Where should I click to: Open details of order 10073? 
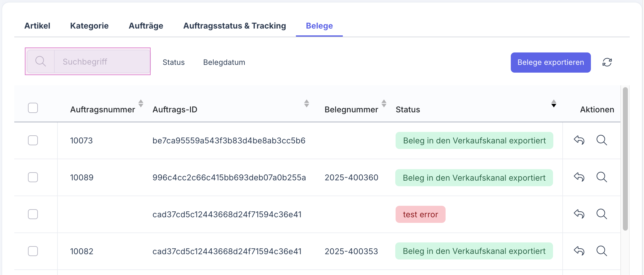point(602,140)
